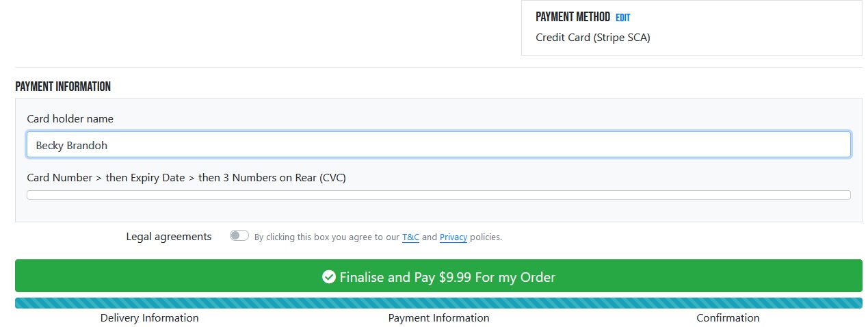Click the Finalise and Pay $9.99 button
The image size is (868, 327).
pos(438,276)
